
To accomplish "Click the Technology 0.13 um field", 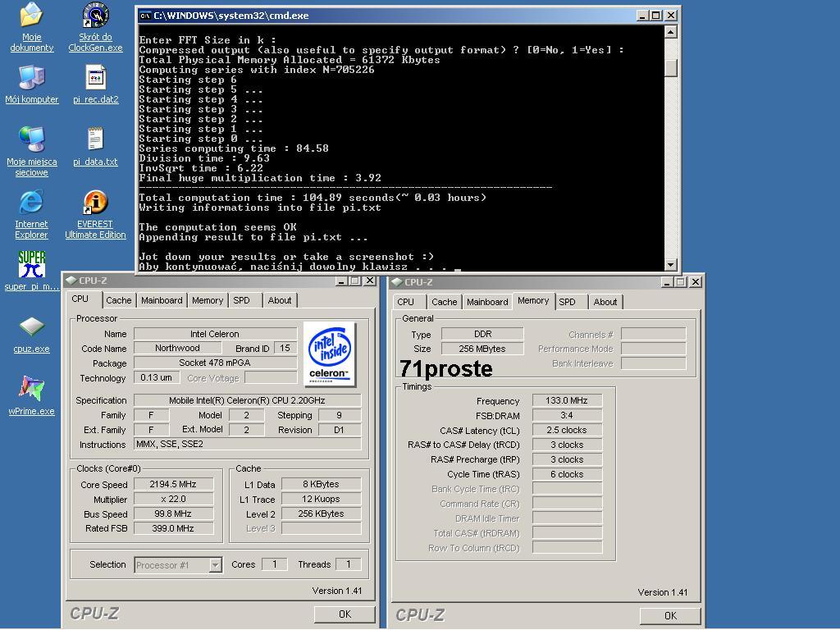I will (x=156, y=377).
